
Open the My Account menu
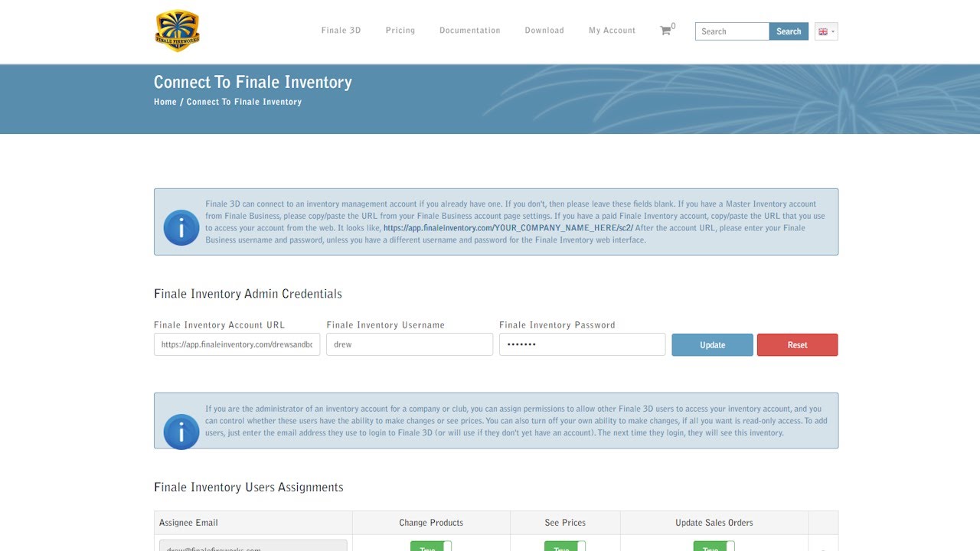pos(612,31)
